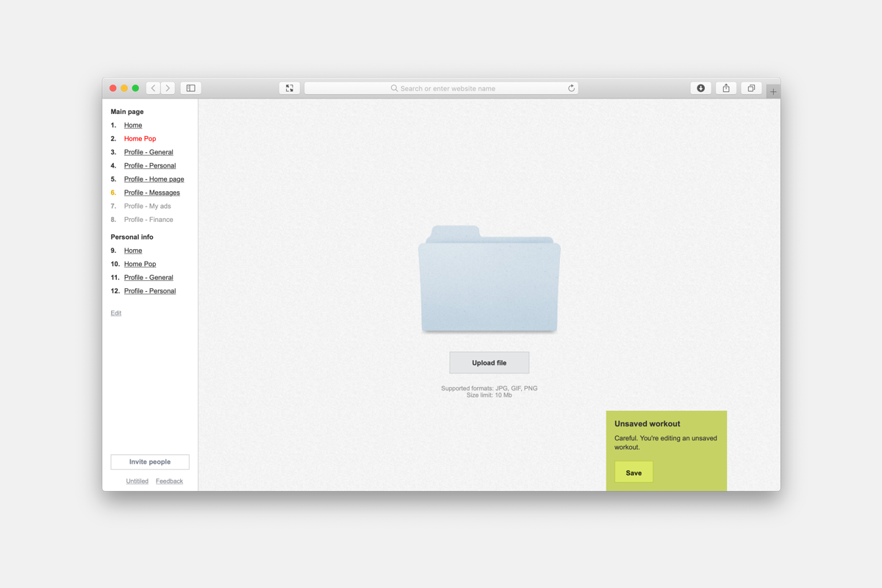Click the browser back arrow
The width and height of the screenshot is (882, 588).
coord(153,88)
